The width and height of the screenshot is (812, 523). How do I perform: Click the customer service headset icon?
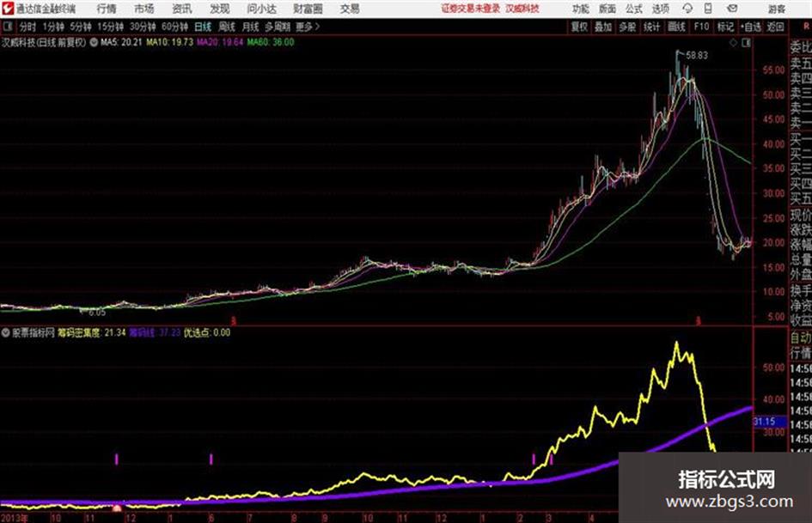point(687,9)
